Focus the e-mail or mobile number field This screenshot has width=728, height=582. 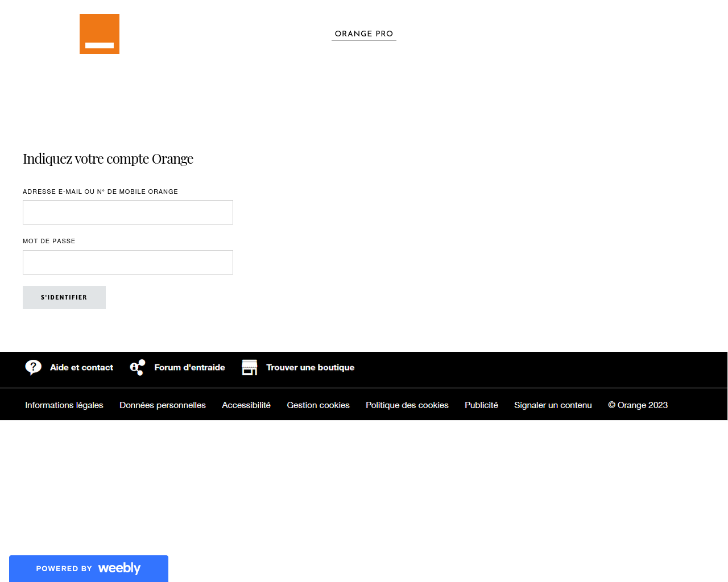128,212
